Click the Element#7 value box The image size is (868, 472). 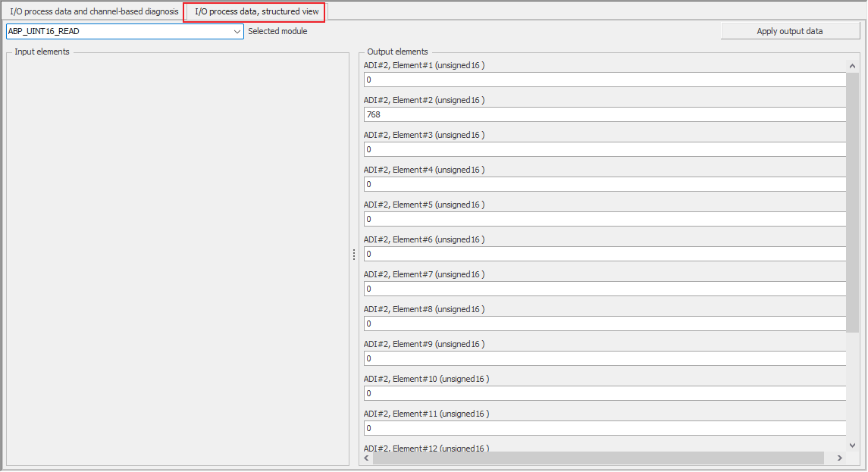[x=604, y=289]
